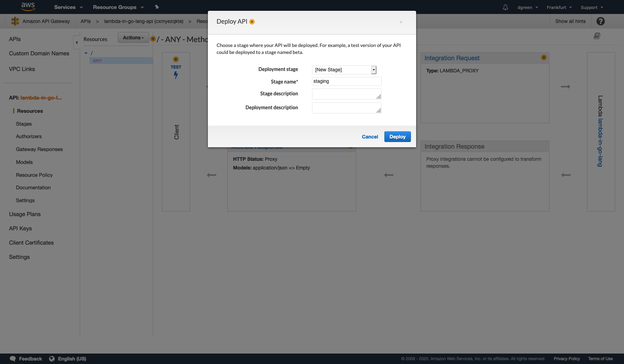Open the Frankfurt region menu
The image size is (624, 364).
pos(559,7)
